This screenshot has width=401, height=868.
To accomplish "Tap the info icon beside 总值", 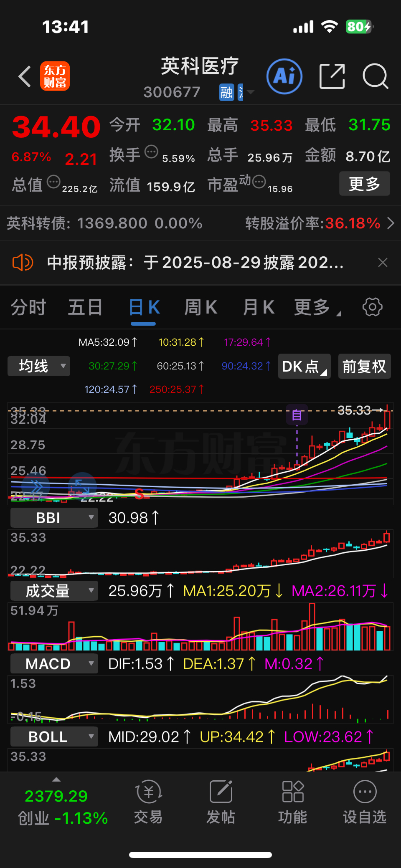I will tap(53, 182).
